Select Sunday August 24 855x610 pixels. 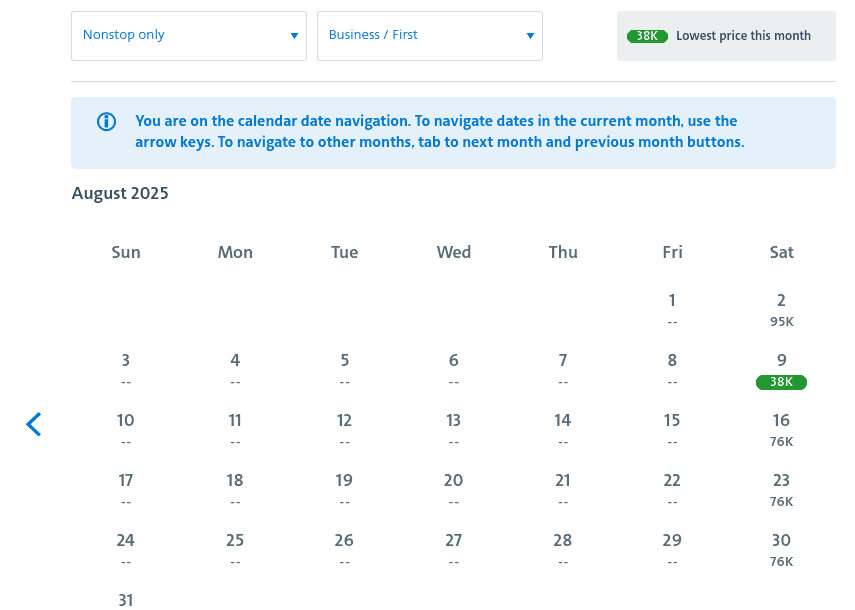click(x=125, y=549)
